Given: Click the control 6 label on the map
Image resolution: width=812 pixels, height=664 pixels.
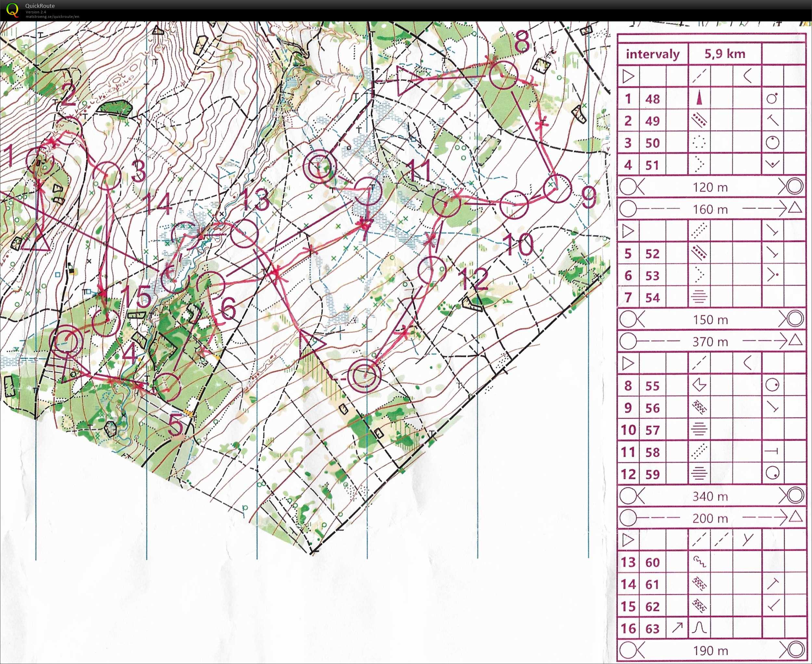Looking at the screenshot, I should coord(228,308).
